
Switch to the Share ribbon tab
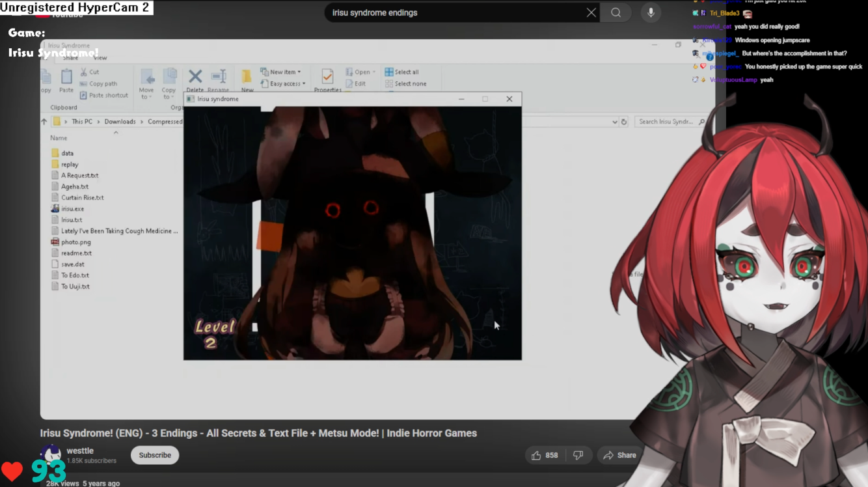tap(70, 58)
